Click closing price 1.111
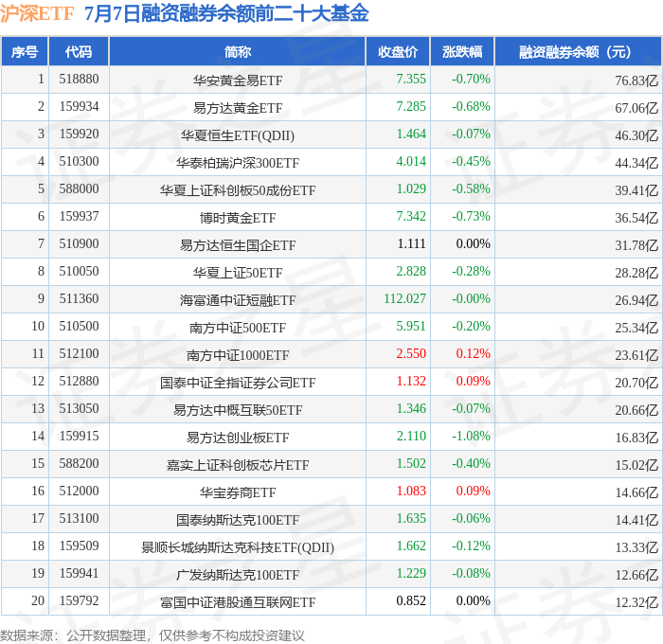The image size is (663, 644). (411, 244)
